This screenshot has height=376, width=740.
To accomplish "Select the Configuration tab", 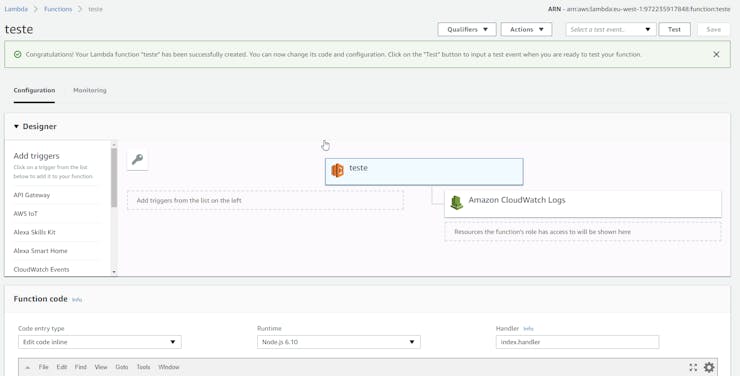I will coord(34,90).
